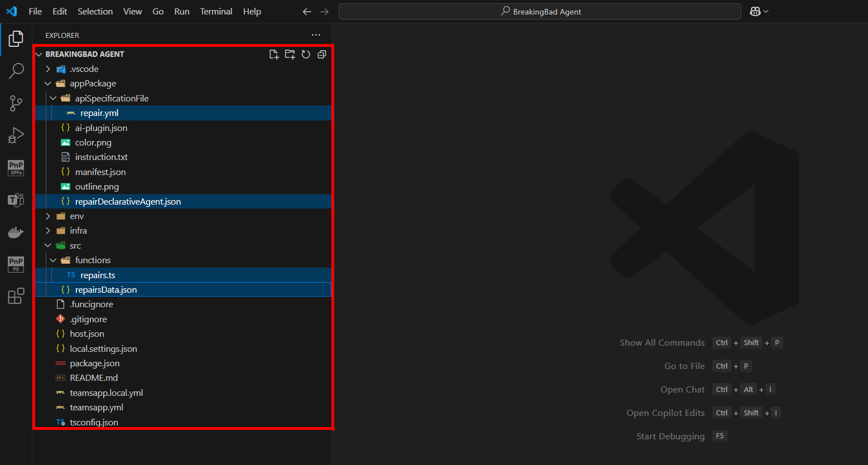Open local.settings.json file

tap(184, 349)
